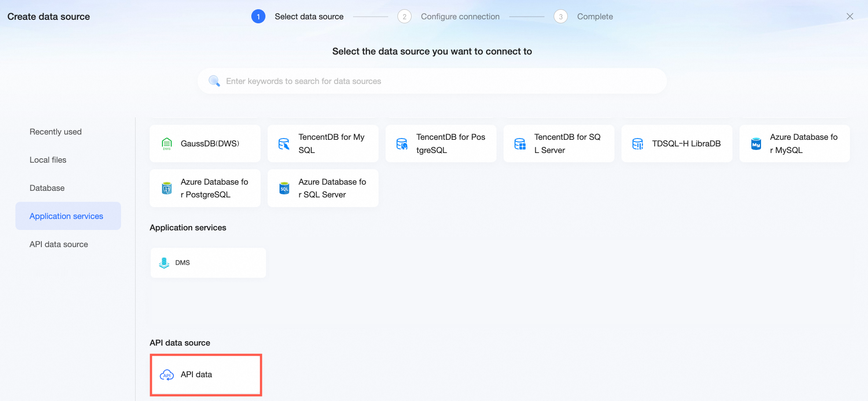The height and width of the screenshot is (401, 868).
Task: Click the Create data source title
Action: click(x=49, y=17)
